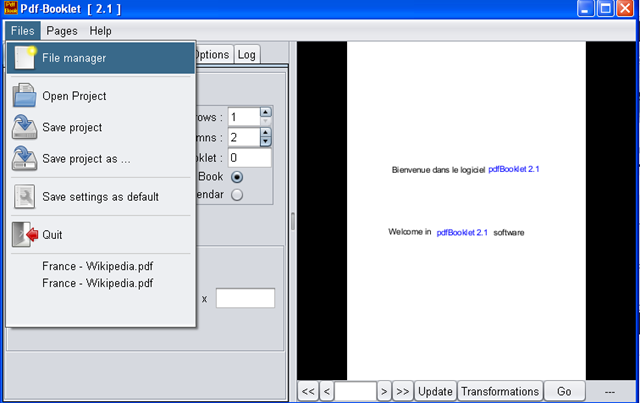Go to previous preview page with <
640x403 pixels.
pos(327,392)
